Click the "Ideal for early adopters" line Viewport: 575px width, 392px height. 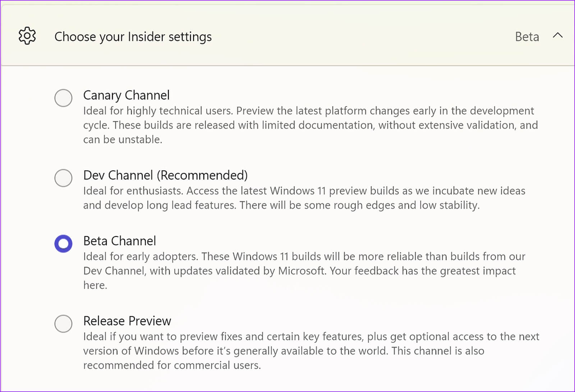[x=304, y=257]
